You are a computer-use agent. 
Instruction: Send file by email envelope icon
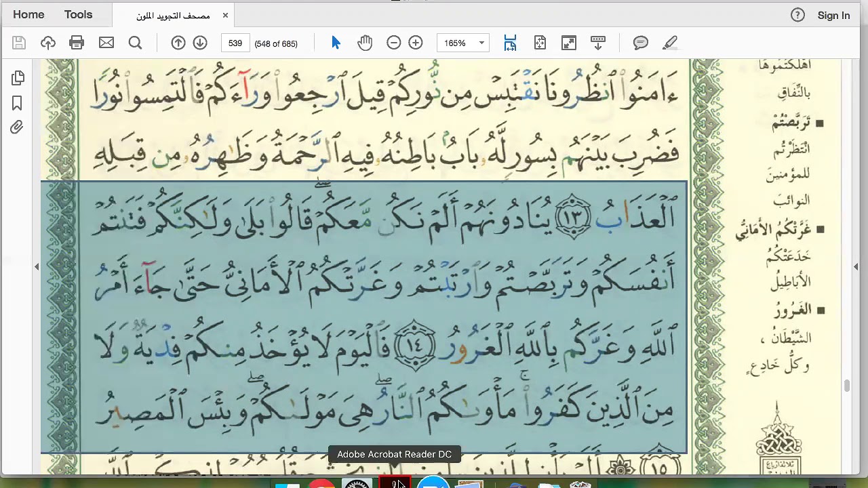point(106,43)
